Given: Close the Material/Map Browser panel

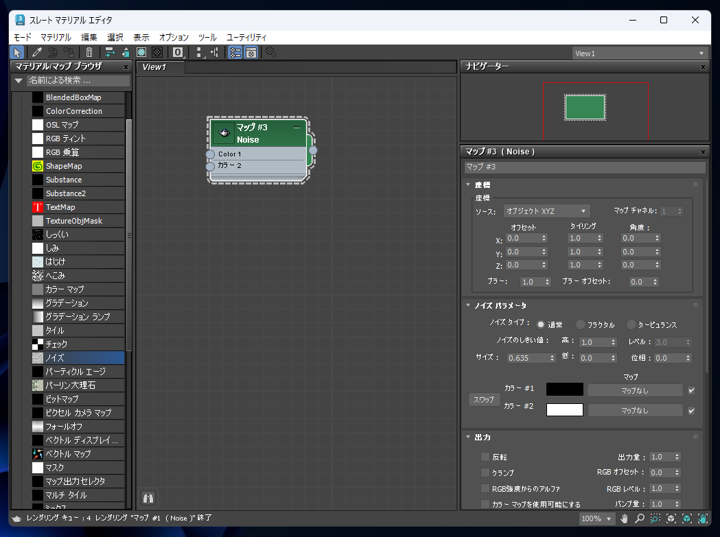Looking at the screenshot, I should point(126,67).
